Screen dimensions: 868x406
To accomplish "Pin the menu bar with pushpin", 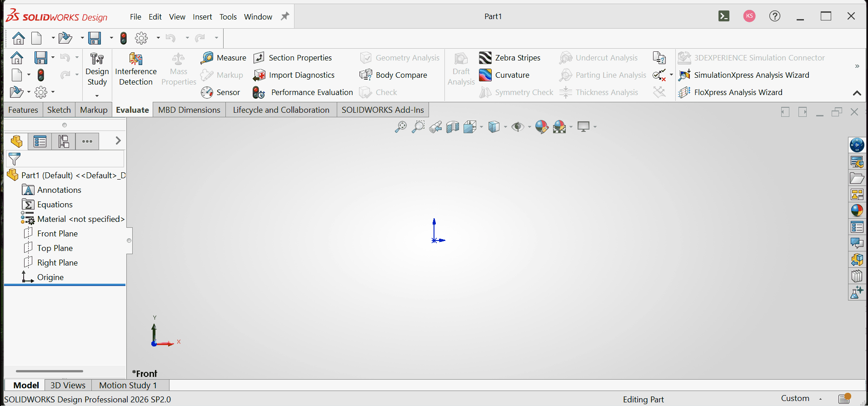I will (285, 16).
